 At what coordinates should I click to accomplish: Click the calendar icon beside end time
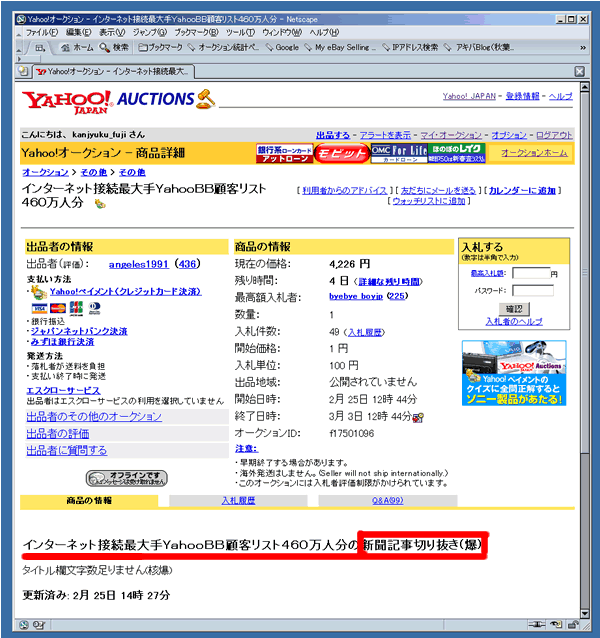point(418,417)
